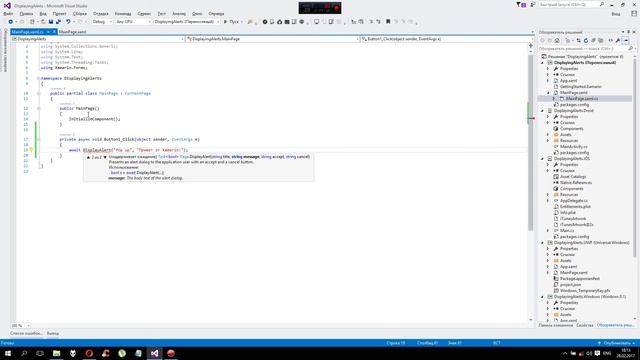Image resolution: width=640 pixels, height=360 pixels.
Task: Select project.json in UWP project
Action: (570, 284)
